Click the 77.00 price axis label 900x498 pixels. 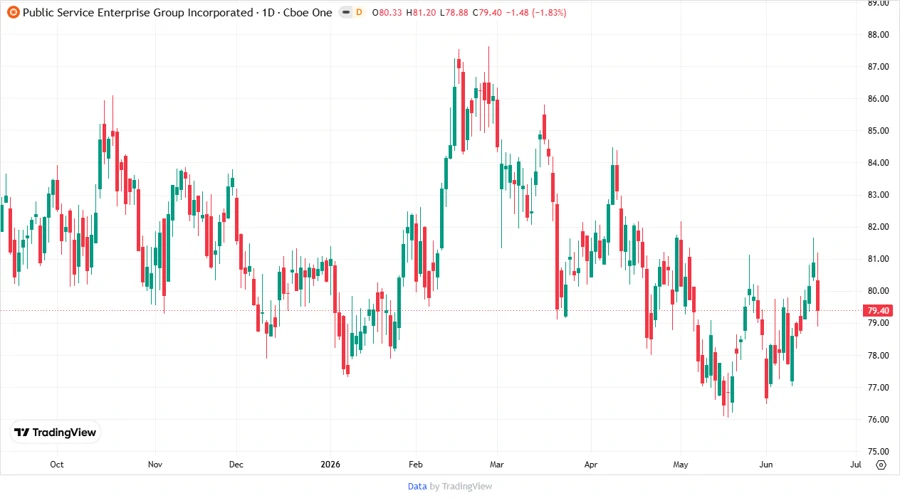click(878, 388)
